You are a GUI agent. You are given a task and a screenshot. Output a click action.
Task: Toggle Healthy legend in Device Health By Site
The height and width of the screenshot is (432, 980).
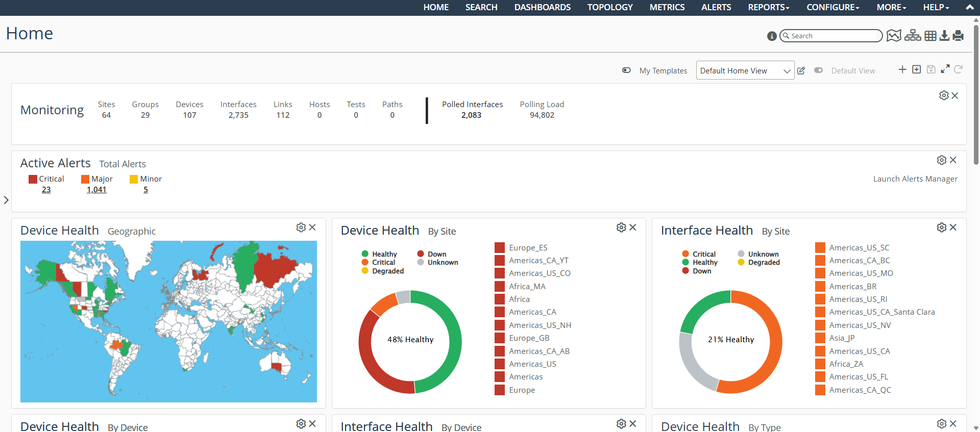pos(379,254)
